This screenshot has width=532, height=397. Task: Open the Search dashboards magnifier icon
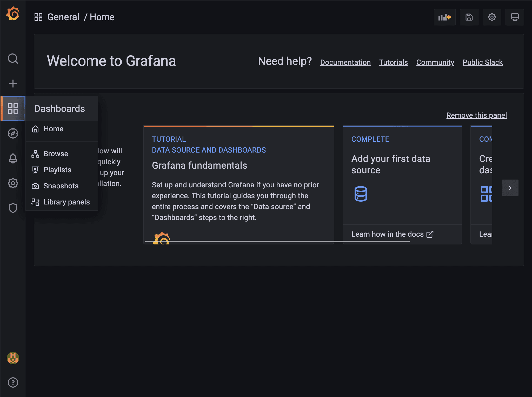13,59
